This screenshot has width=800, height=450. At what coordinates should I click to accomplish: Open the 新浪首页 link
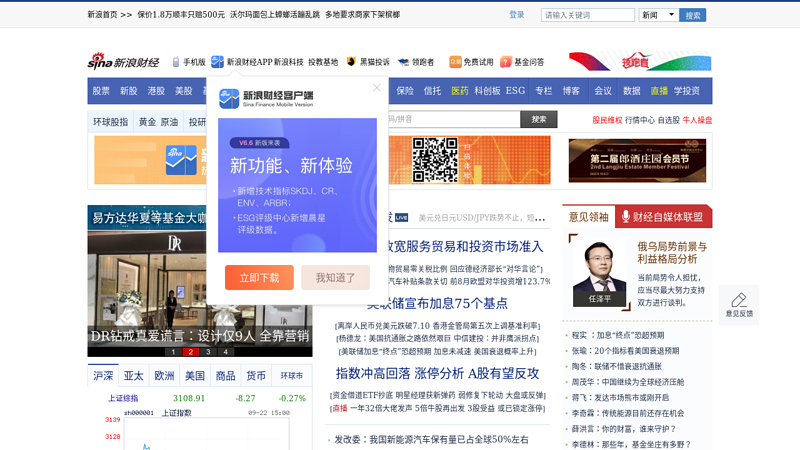[102, 15]
